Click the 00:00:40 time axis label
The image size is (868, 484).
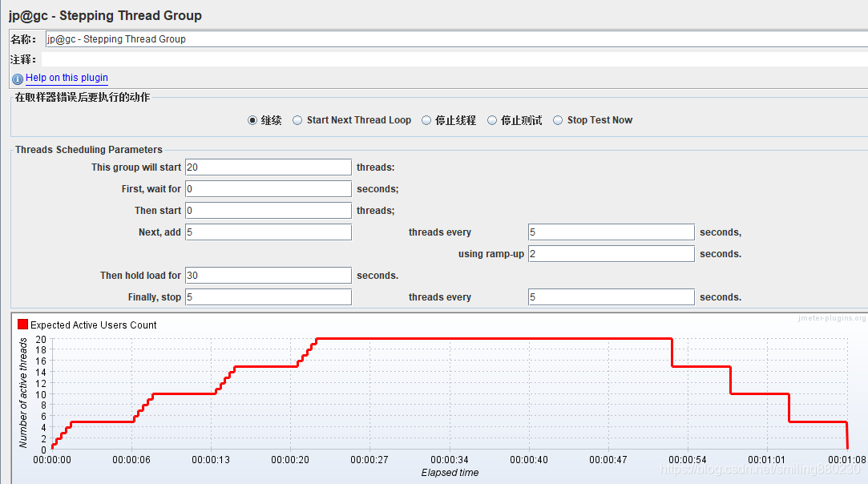[x=529, y=460]
